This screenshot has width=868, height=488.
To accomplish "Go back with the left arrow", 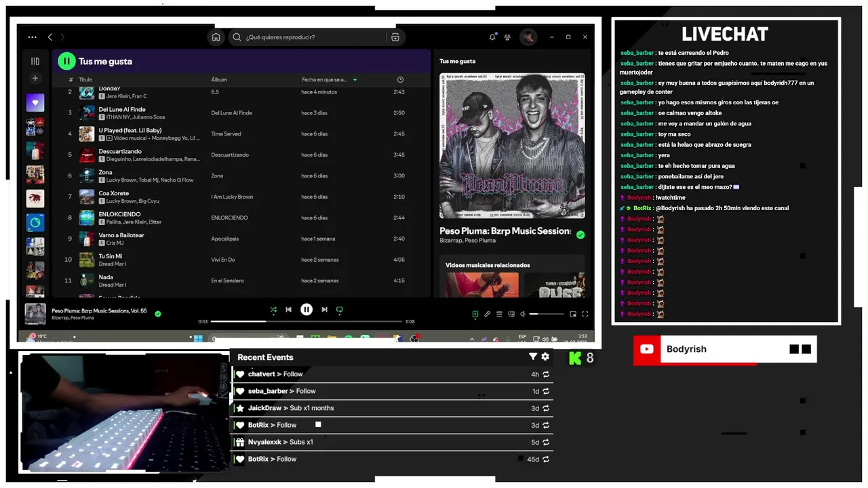I will 50,37.
